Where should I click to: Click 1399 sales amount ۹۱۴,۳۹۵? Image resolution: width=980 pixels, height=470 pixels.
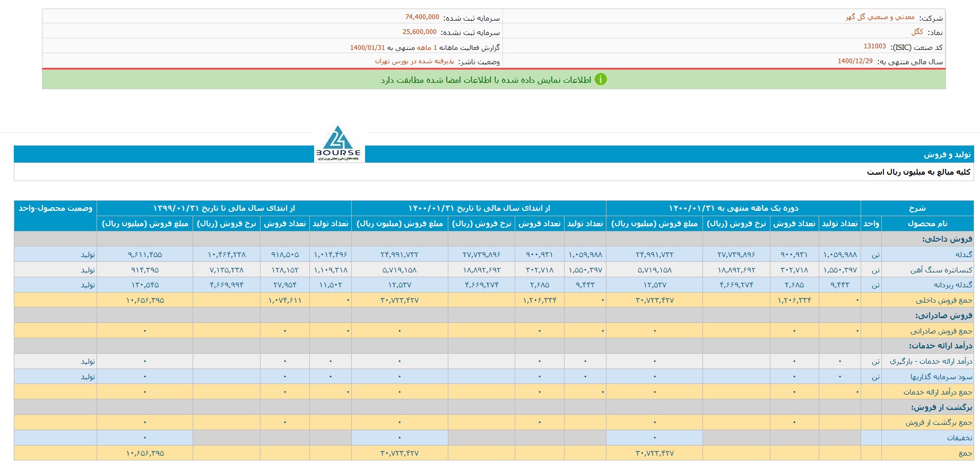145,270
